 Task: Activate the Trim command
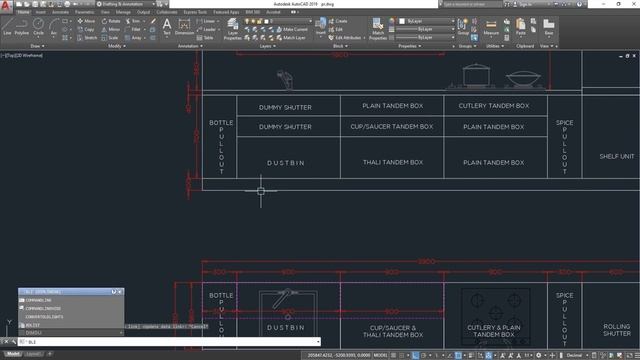pyautogui.click(x=133, y=21)
